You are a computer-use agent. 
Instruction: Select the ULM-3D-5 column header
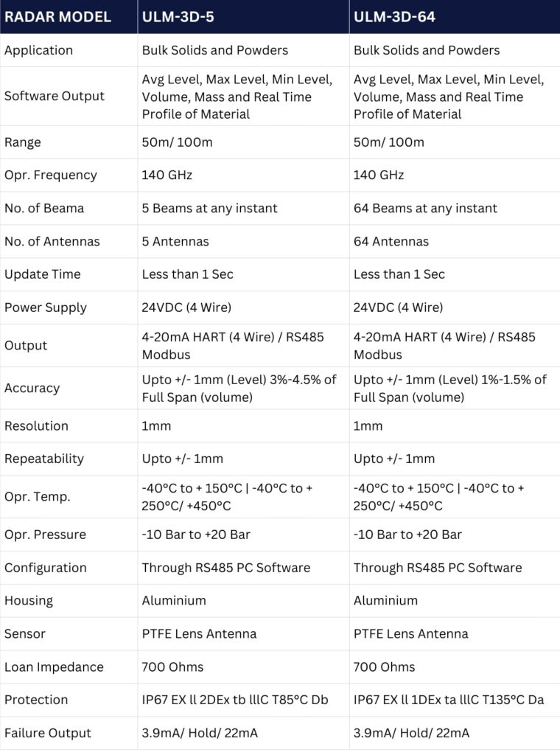click(x=178, y=16)
